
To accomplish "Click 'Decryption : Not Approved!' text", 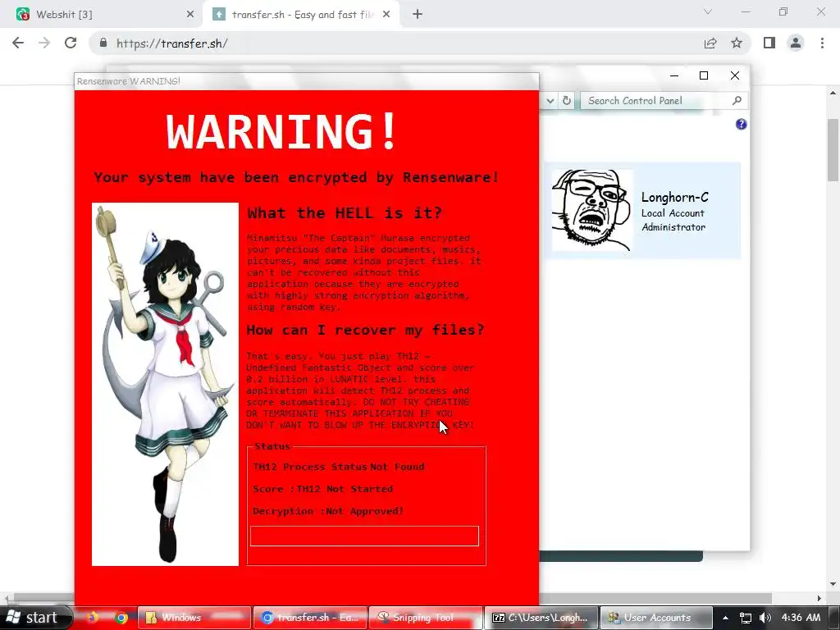I will tap(328, 511).
